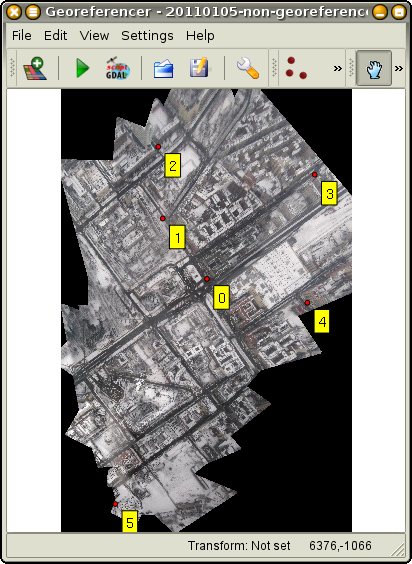Click the yellow label of point 2
This screenshot has height=564, width=412.
point(173,165)
